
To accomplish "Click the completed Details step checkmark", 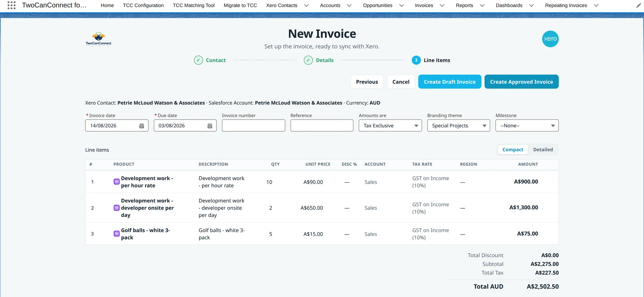I will pyautogui.click(x=308, y=60).
